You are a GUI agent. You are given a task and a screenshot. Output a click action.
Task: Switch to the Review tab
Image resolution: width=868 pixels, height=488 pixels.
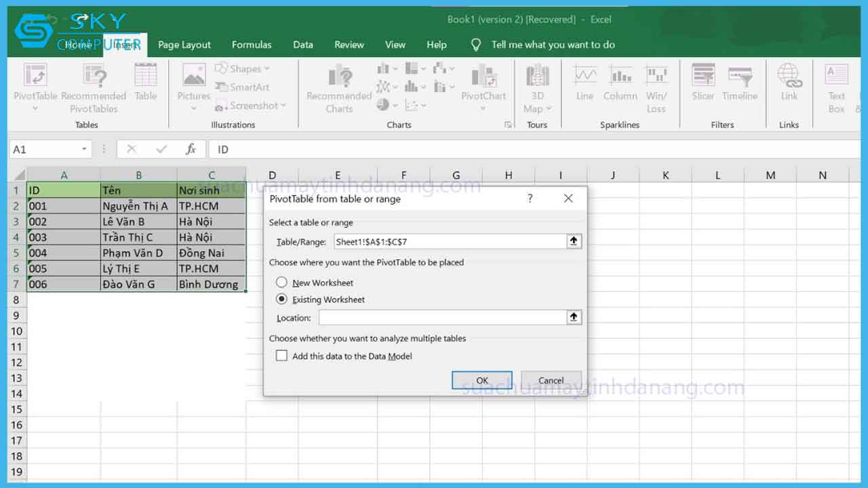click(349, 45)
